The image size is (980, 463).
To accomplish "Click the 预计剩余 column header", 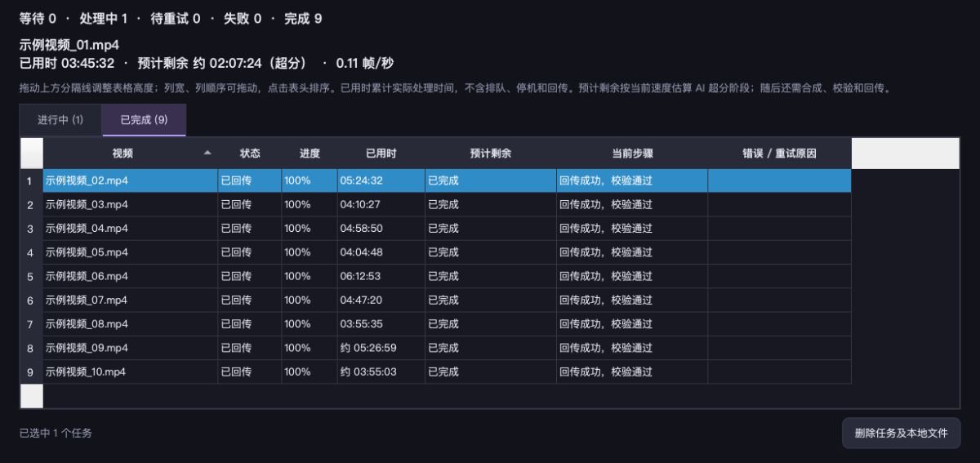I will pyautogui.click(x=491, y=153).
